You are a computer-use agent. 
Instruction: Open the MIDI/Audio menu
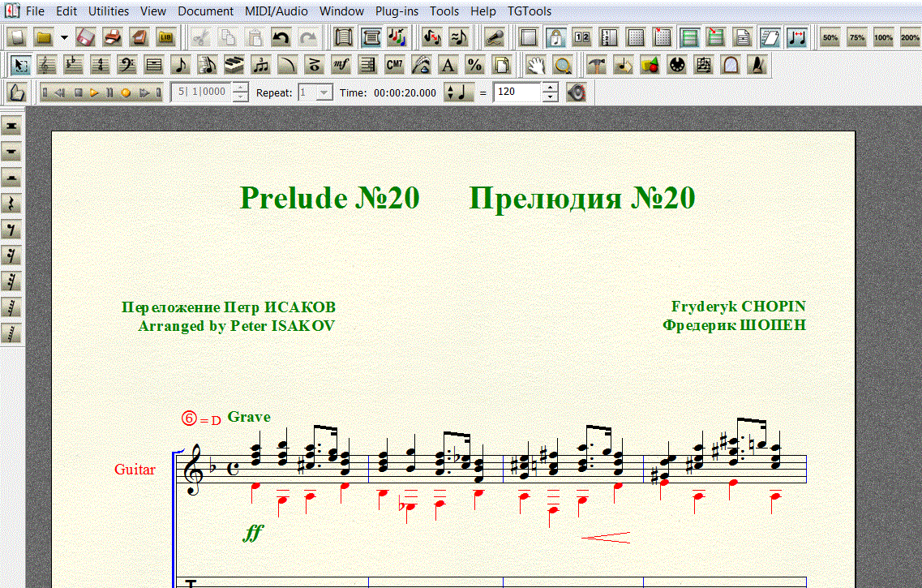[276, 11]
